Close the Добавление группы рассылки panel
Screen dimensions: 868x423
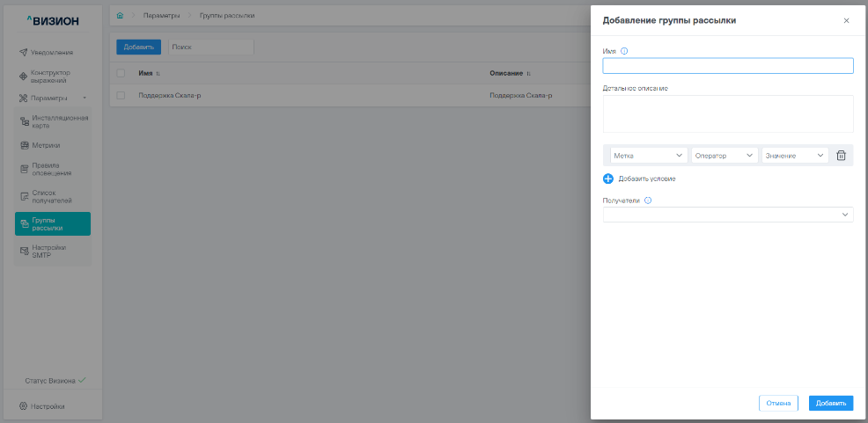pyautogui.click(x=846, y=20)
